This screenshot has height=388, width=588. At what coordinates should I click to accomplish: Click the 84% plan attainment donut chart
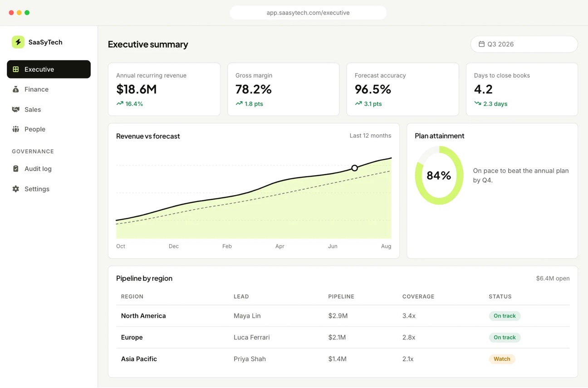pos(439,175)
